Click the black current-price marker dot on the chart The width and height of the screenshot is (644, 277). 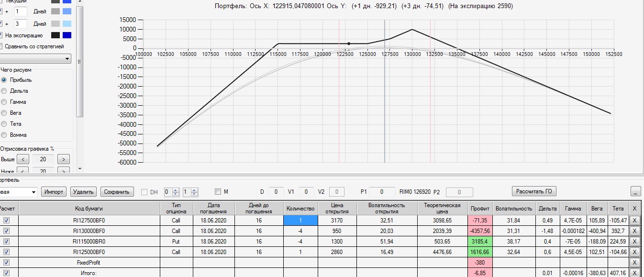click(349, 44)
